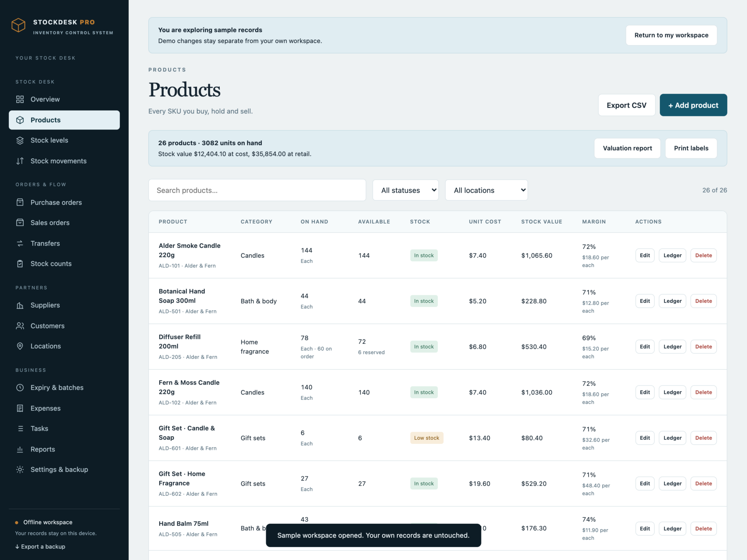
Task: Open Expenses via receipt icon
Action: pos(20,408)
